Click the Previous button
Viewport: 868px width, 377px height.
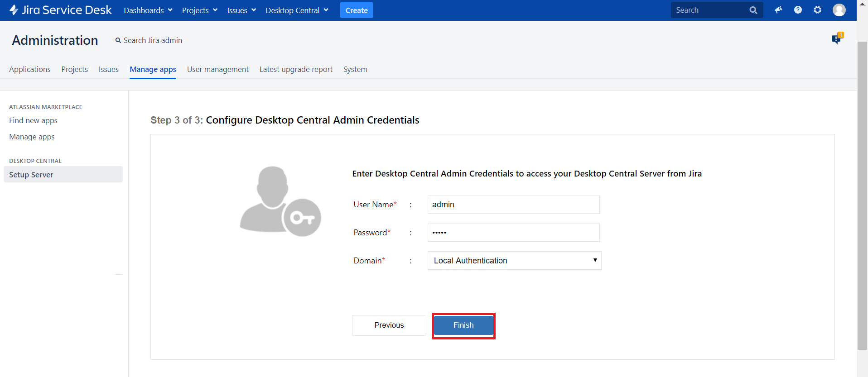[x=389, y=325]
